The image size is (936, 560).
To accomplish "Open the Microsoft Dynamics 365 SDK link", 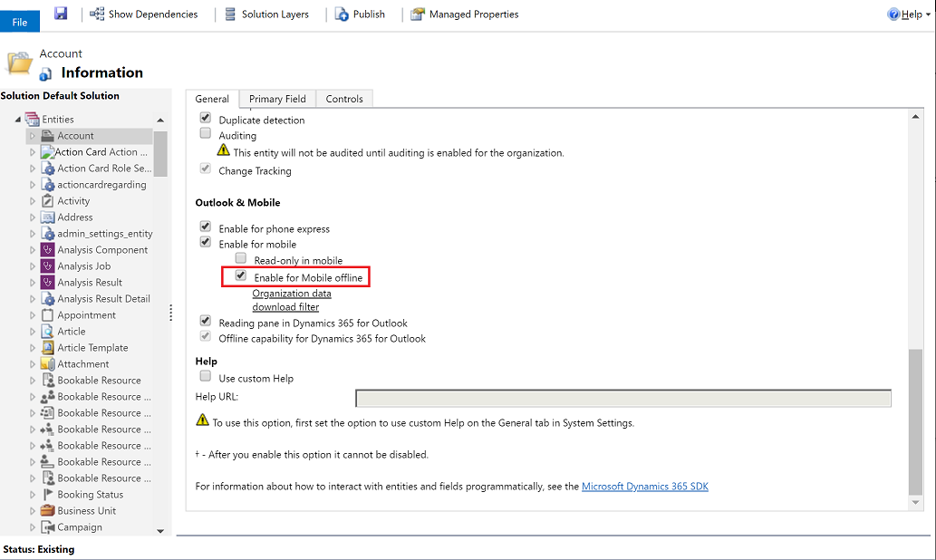I will click(x=645, y=486).
